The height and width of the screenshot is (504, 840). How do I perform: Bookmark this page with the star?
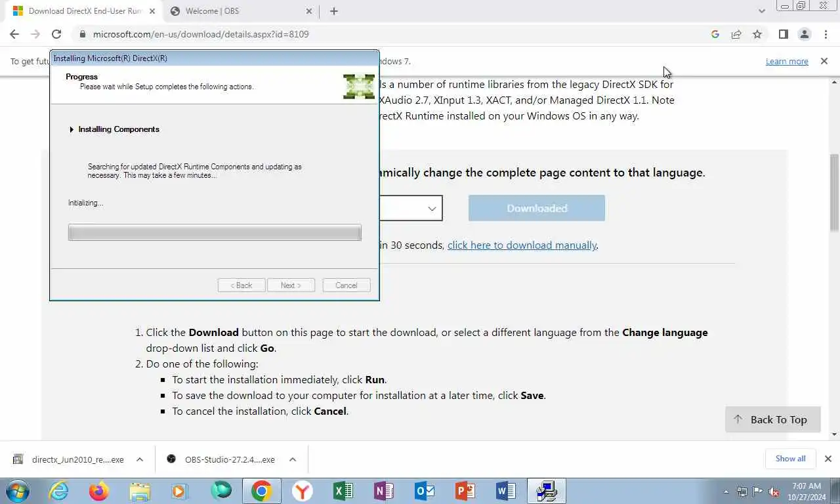click(757, 34)
